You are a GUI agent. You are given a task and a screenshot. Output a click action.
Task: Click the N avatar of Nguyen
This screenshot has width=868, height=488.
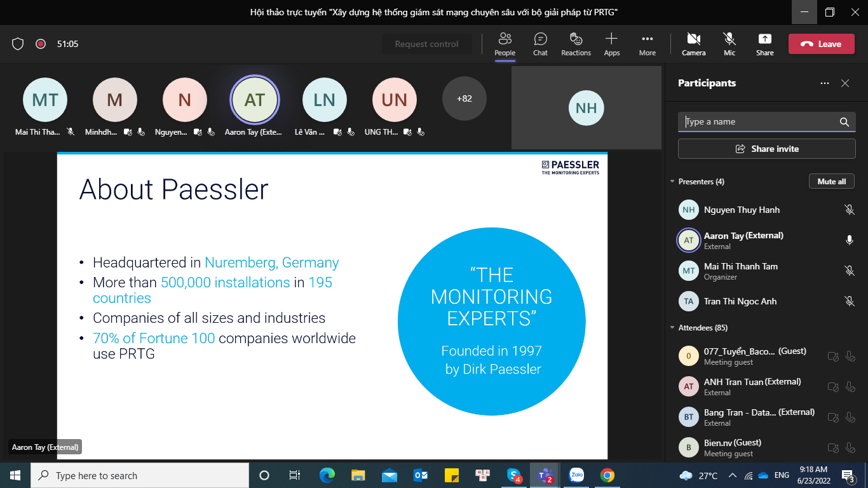click(x=185, y=100)
